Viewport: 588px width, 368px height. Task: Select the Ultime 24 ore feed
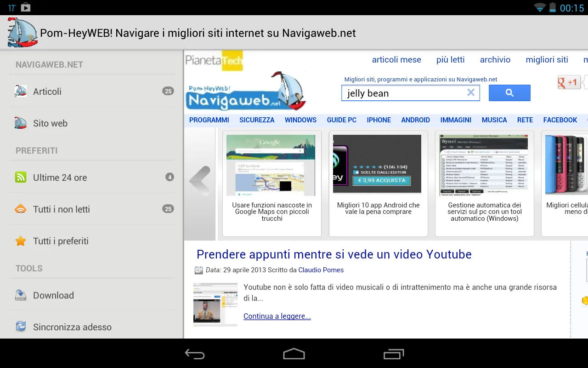point(92,178)
